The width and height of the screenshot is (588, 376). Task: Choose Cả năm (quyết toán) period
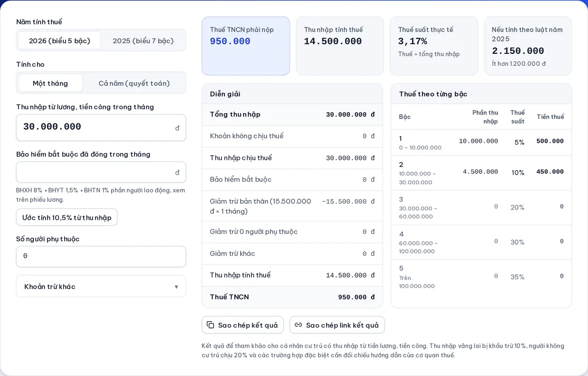point(134,83)
